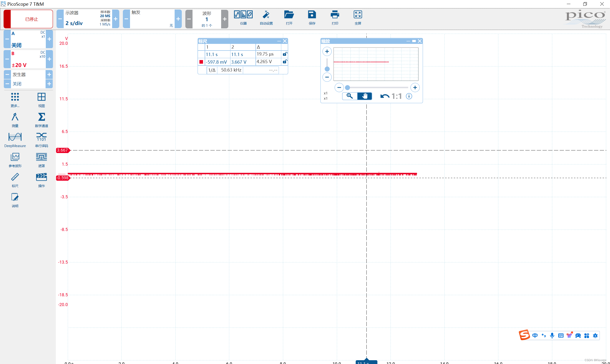Click the 自动设置 auto setup icon
Viewport: 610px width, 364px height.
point(266,18)
